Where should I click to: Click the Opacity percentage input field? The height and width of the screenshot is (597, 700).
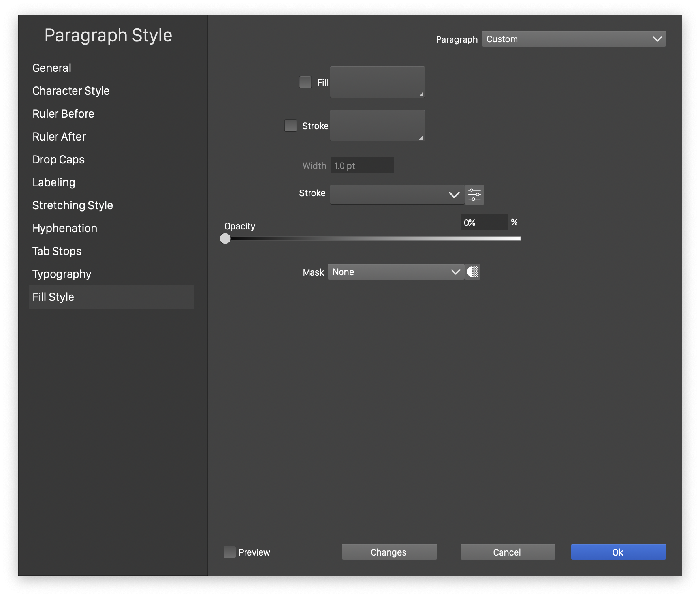[484, 222]
